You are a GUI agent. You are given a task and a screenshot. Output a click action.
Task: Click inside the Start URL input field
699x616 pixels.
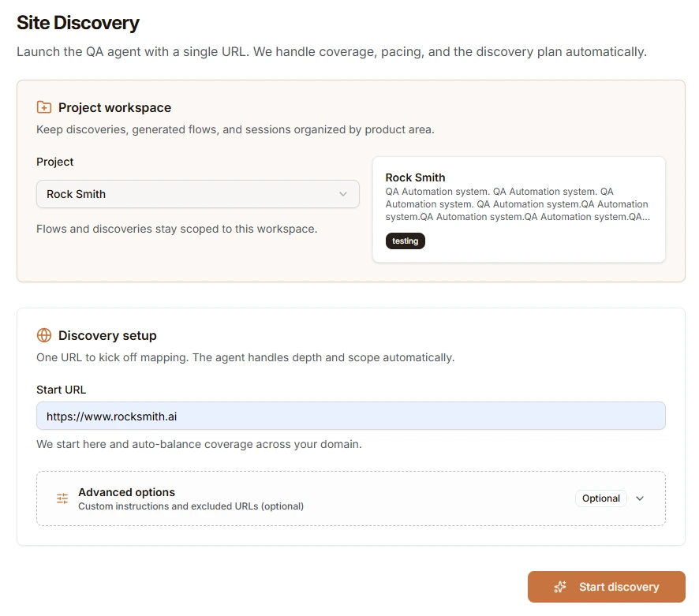(x=350, y=416)
